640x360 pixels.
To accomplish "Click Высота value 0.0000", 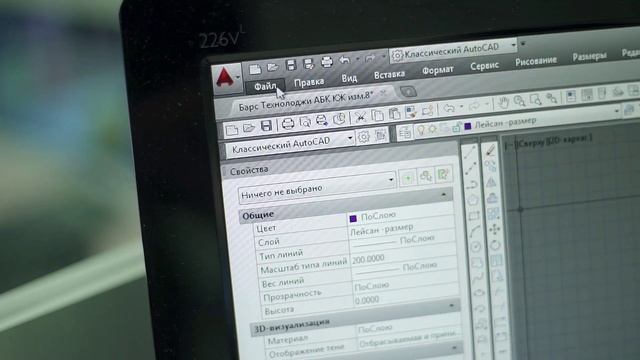I will click(367, 300).
